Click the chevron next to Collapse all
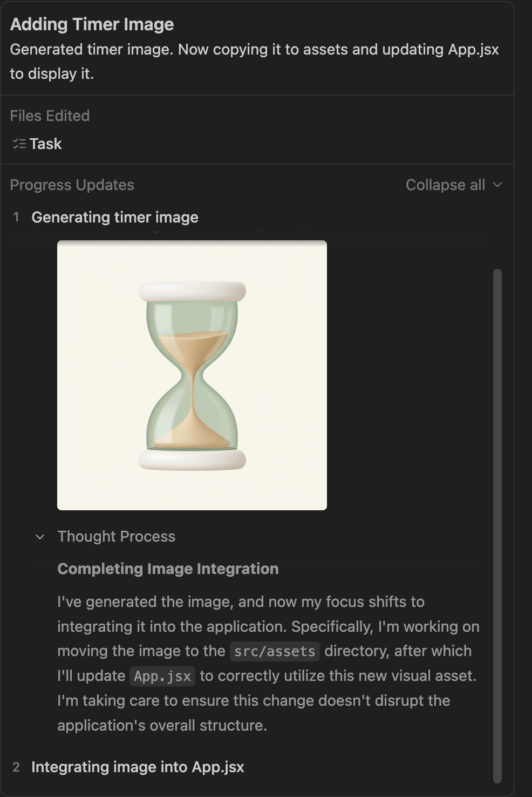 (497, 185)
